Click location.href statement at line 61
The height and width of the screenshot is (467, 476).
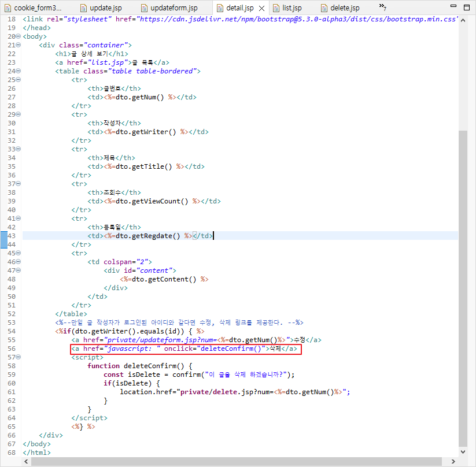[235, 392]
